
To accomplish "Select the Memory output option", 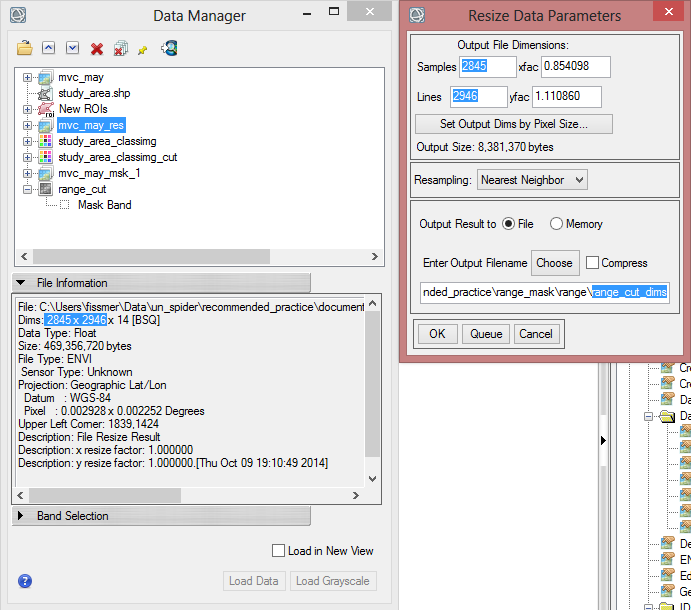I will pos(556,224).
